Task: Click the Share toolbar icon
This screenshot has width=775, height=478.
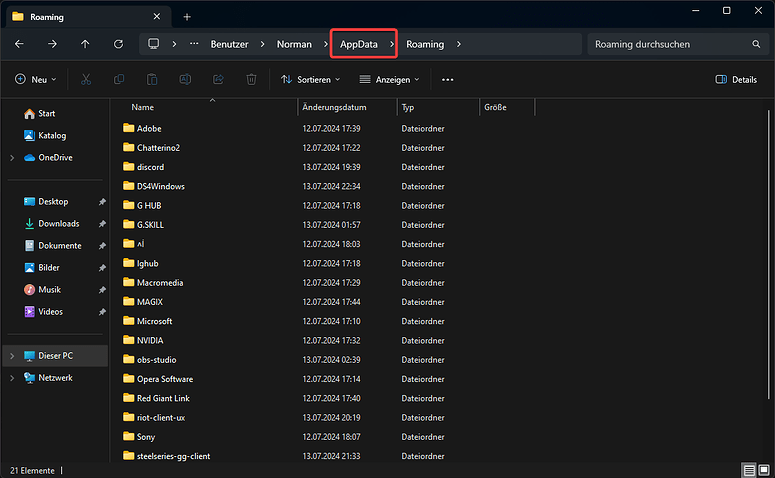Action: click(x=219, y=79)
